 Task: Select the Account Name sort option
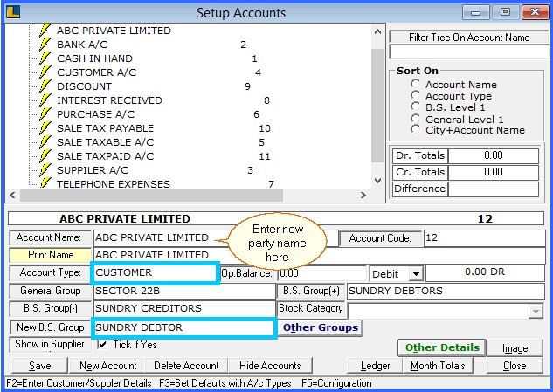416,85
